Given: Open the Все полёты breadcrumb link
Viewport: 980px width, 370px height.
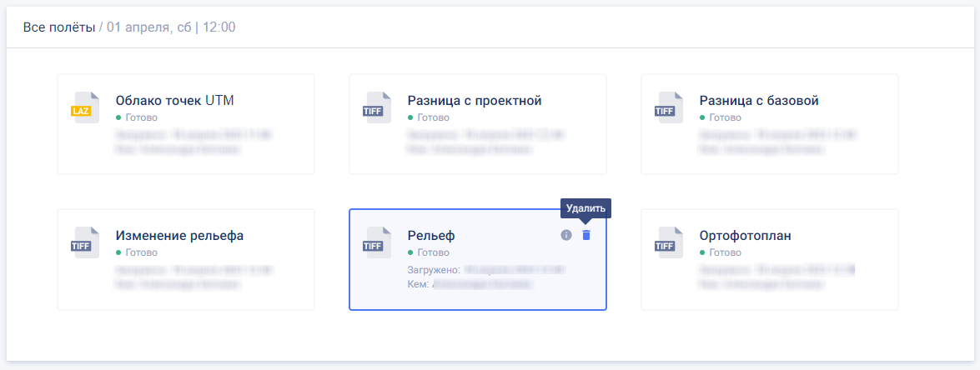Looking at the screenshot, I should click(58, 27).
